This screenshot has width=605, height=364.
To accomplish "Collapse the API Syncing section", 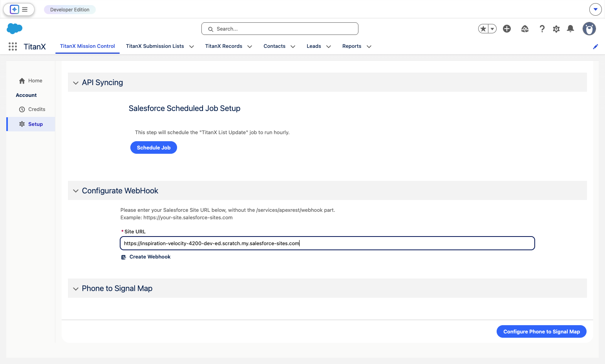I will 76,83.
